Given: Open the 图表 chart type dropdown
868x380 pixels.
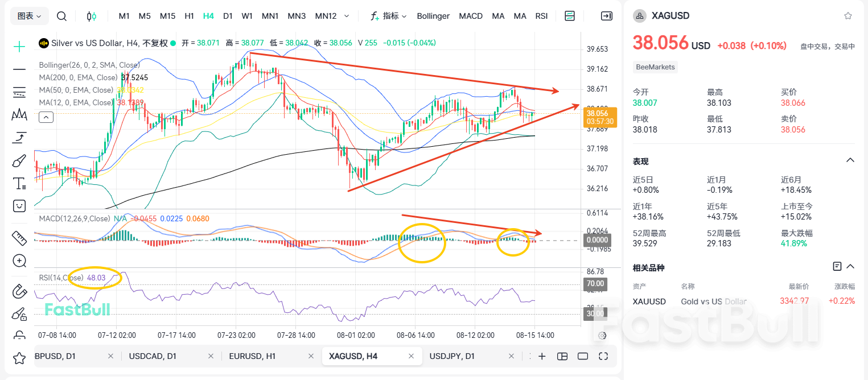Looking at the screenshot, I should pos(29,16).
